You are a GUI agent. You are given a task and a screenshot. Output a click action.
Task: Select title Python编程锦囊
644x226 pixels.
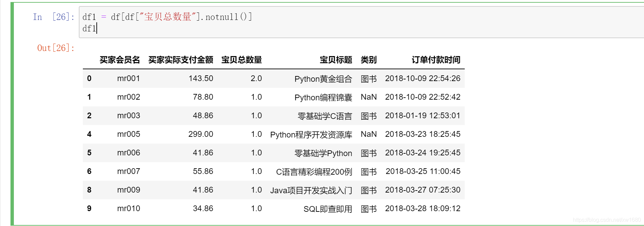tap(323, 97)
